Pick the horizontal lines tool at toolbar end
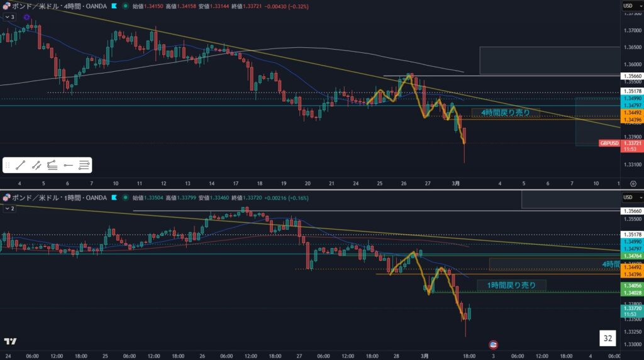Image resolution: width=644 pixels, height=360 pixels. 84,166
